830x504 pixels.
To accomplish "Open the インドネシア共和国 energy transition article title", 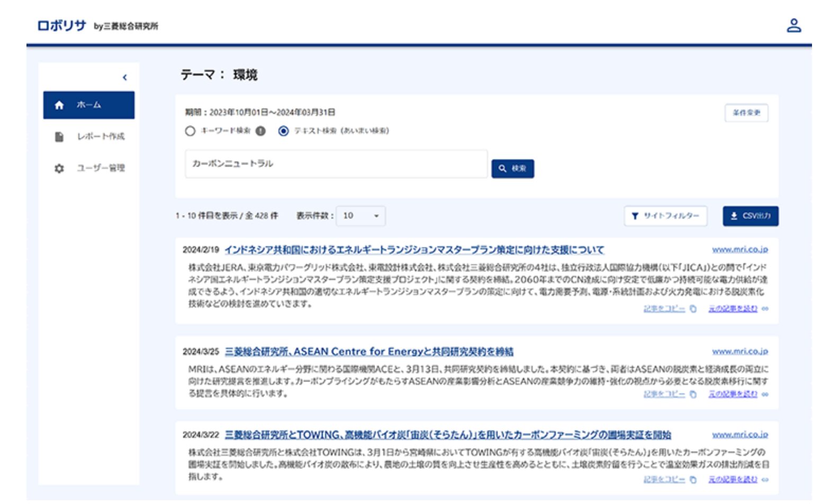I will 414,250.
